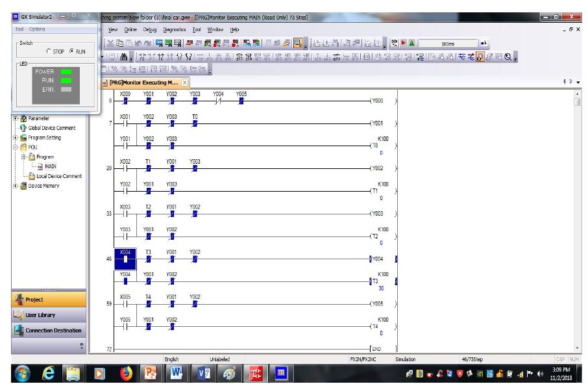Image resolution: width=588 pixels, height=384 pixels.
Task: Close the Monitor Executing MAIN tab
Action: pos(184,83)
